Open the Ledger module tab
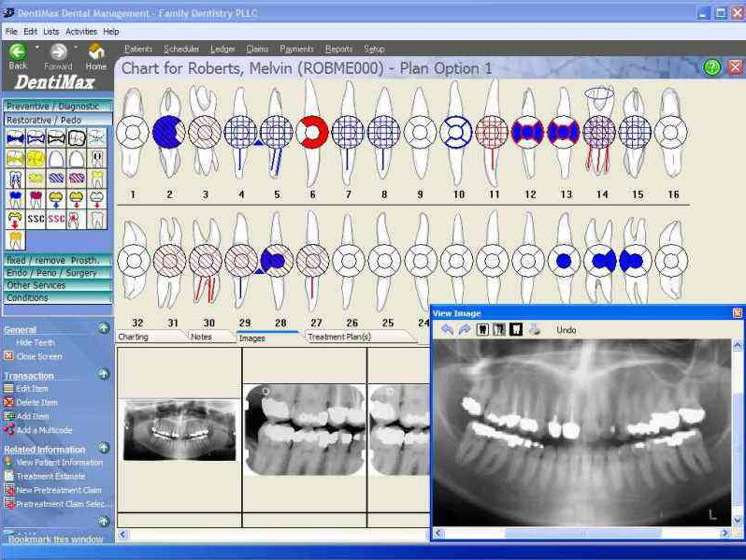The height and width of the screenshot is (560, 746). pos(222,49)
